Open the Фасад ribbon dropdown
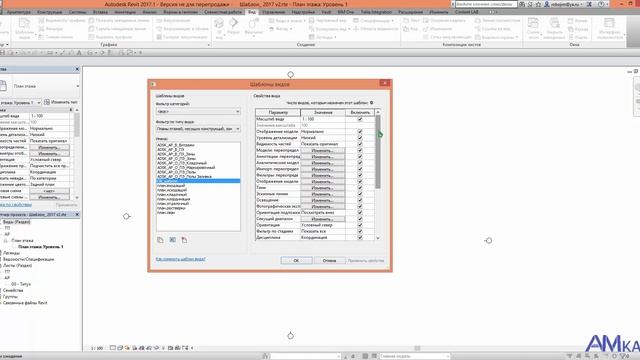The height and width of the screenshot is (360, 640). click(282, 29)
